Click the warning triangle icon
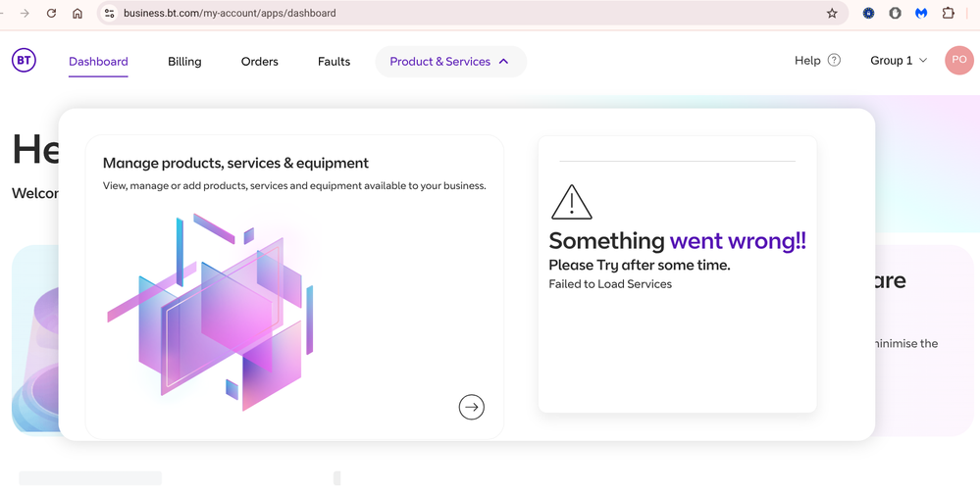 pyautogui.click(x=571, y=202)
